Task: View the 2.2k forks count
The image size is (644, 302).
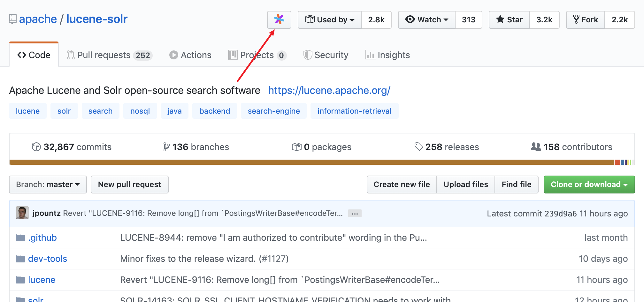Action: tap(620, 19)
